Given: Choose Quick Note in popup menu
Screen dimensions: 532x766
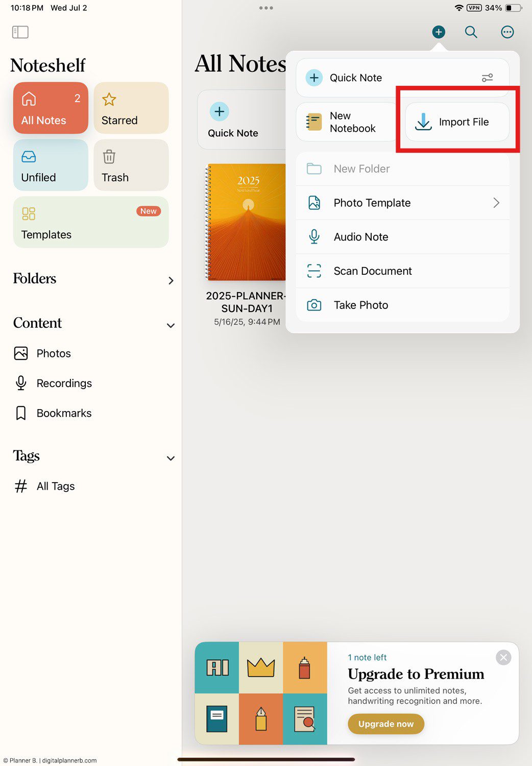Looking at the screenshot, I should coord(402,78).
